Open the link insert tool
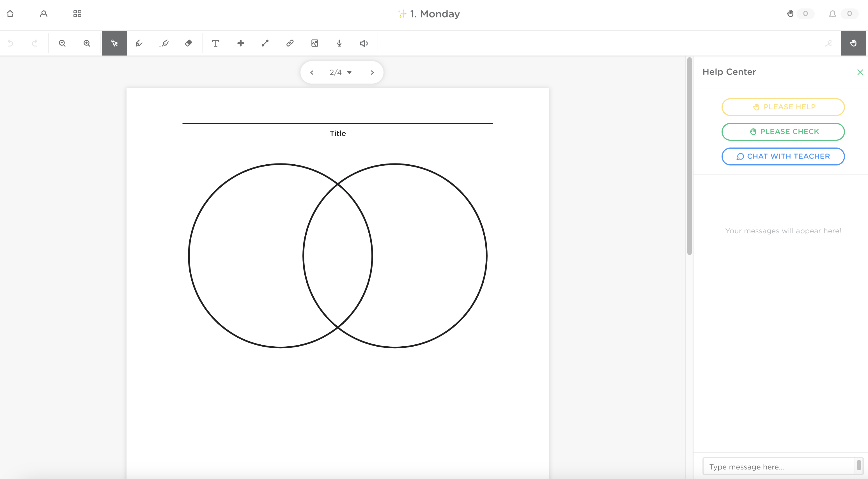868x479 pixels. point(290,43)
